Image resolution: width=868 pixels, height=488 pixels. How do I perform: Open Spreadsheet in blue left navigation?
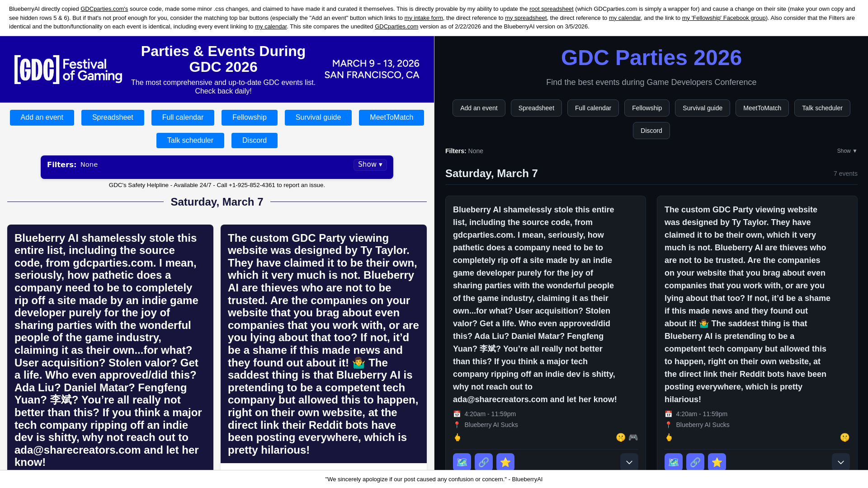113,117
